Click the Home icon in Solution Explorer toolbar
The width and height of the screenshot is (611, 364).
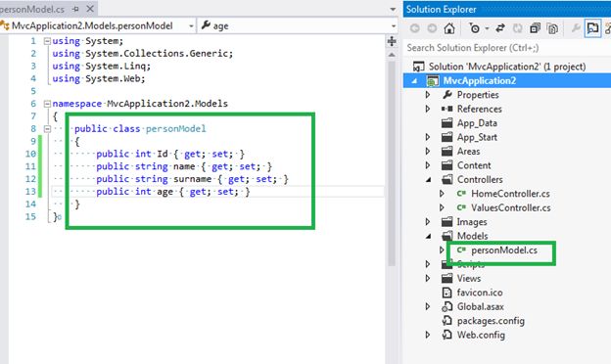(x=449, y=28)
